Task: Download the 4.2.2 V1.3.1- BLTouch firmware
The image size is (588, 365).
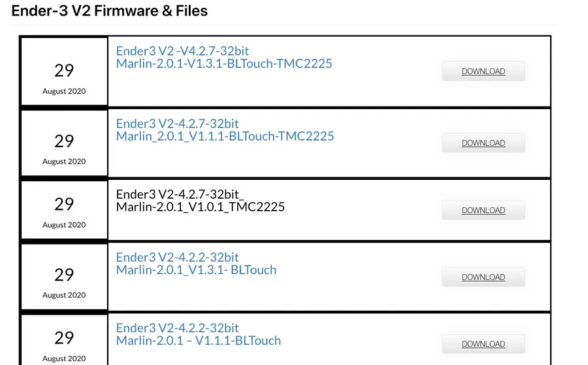Action: point(483,277)
